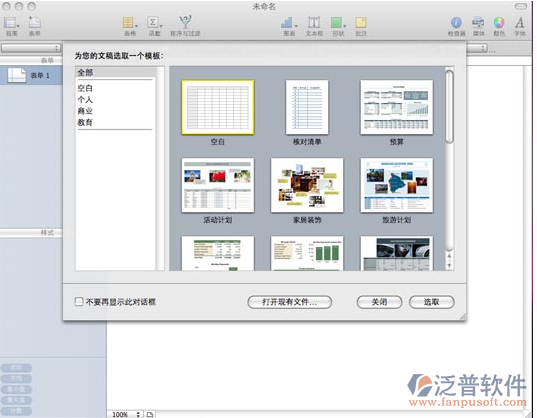Click the Charts bar-graph icon
537x418 pixels.
tap(288, 23)
